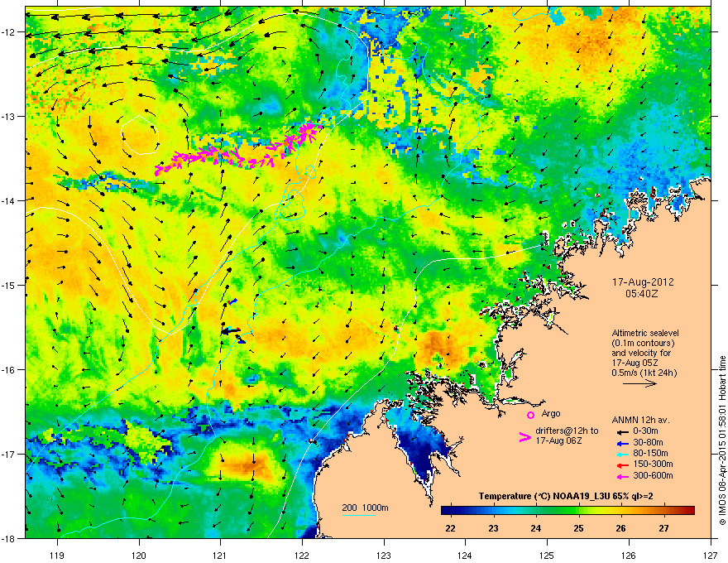Screen dimensions: 728x563
Task: Click the '0.5m/s (1kt 24h)' text
Action: (644, 373)
